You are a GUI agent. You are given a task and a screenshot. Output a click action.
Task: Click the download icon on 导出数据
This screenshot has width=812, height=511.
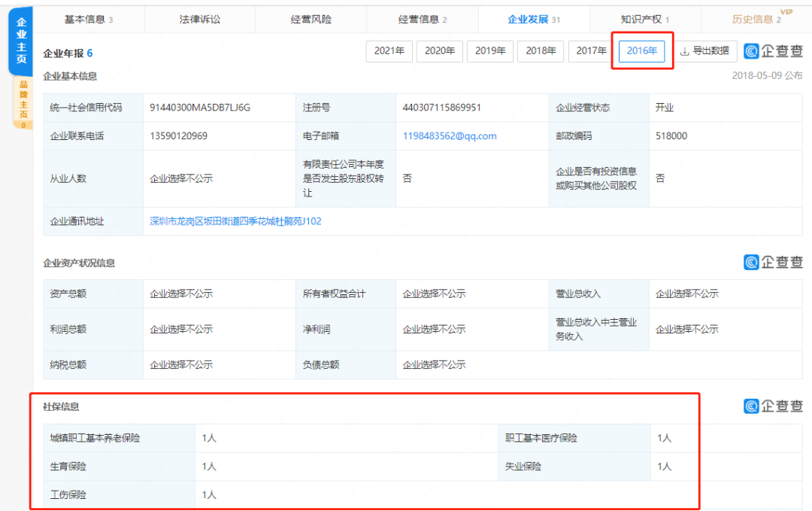(684, 51)
